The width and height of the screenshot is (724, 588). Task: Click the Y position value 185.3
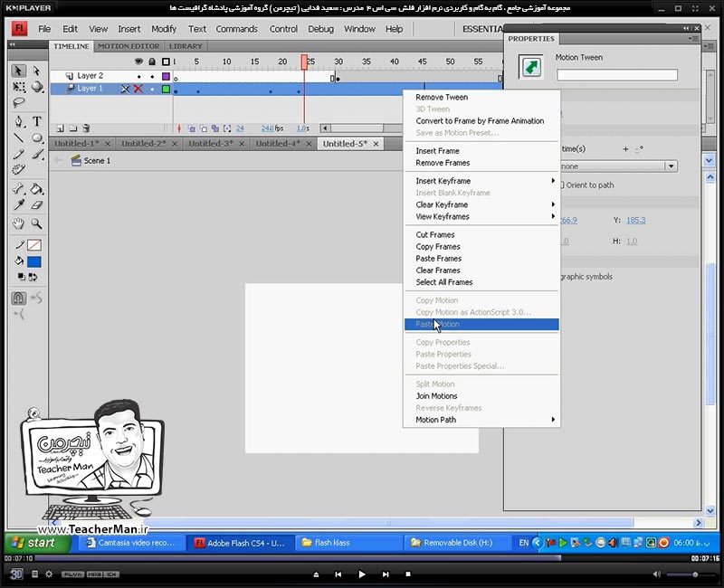tap(636, 220)
